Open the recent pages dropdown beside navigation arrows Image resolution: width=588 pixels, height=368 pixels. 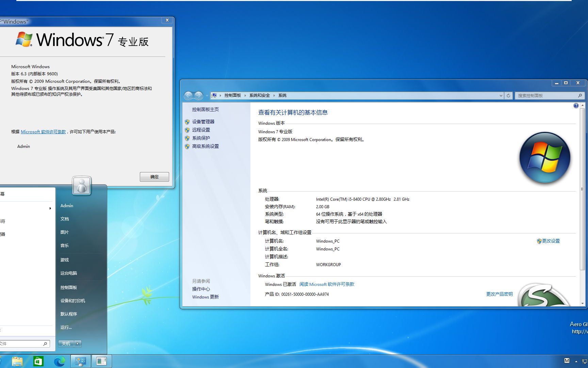pos(207,95)
